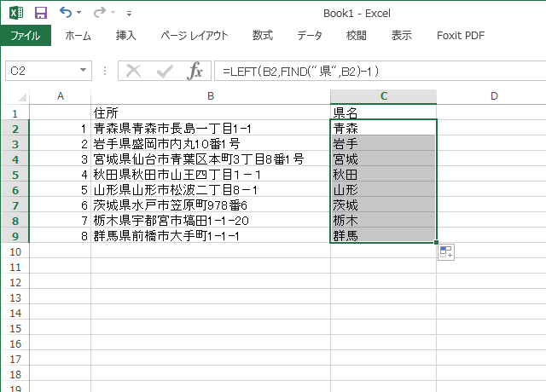
Task: Select column D header
Action: coord(494,96)
